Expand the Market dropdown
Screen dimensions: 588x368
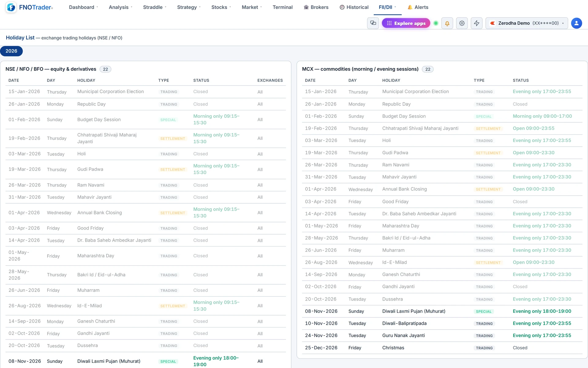(252, 7)
